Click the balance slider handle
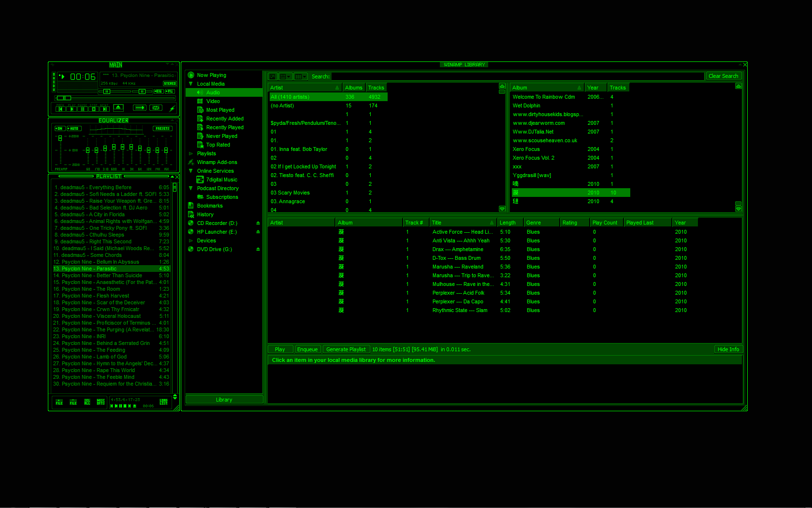Image resolution: width=812 pixels, height=508 pixels. (x=142, y=91)
